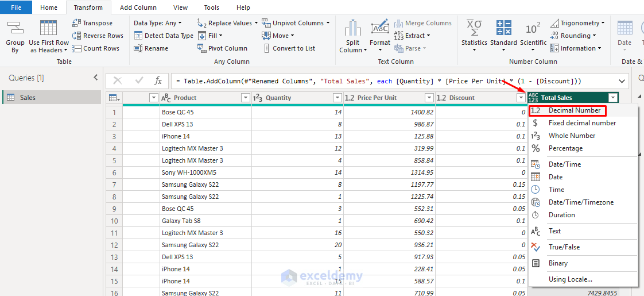
Task: Cancel the formula with the X icon
Action: click(118, 80)
